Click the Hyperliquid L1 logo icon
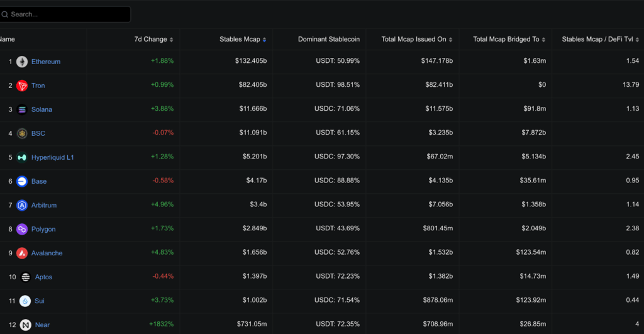Screen dimensions: 644x334 pyautogui.click(x=22, y=157)
